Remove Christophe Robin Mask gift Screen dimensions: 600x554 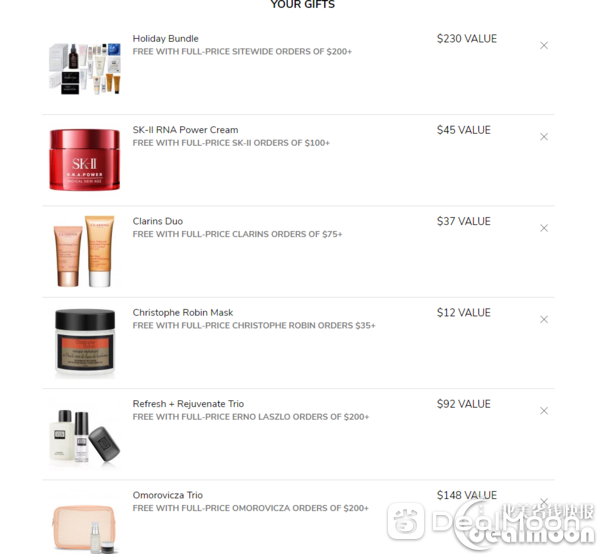tap(544, 319)
